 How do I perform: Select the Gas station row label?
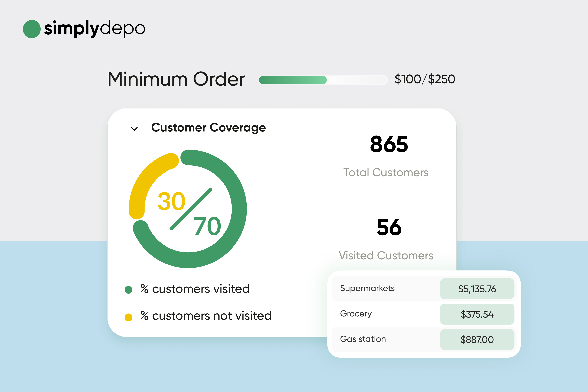pos(363,339)
